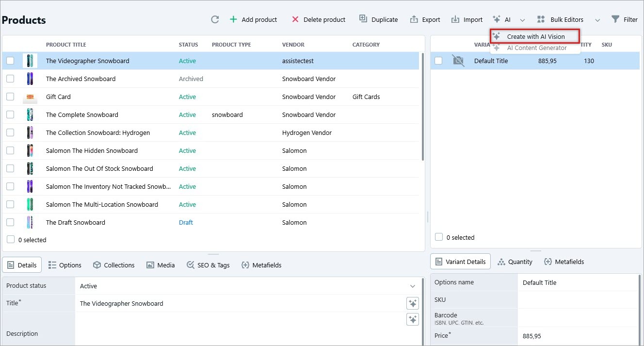Click the Hydrogen snowboard thumbnail

coord(30,132)
